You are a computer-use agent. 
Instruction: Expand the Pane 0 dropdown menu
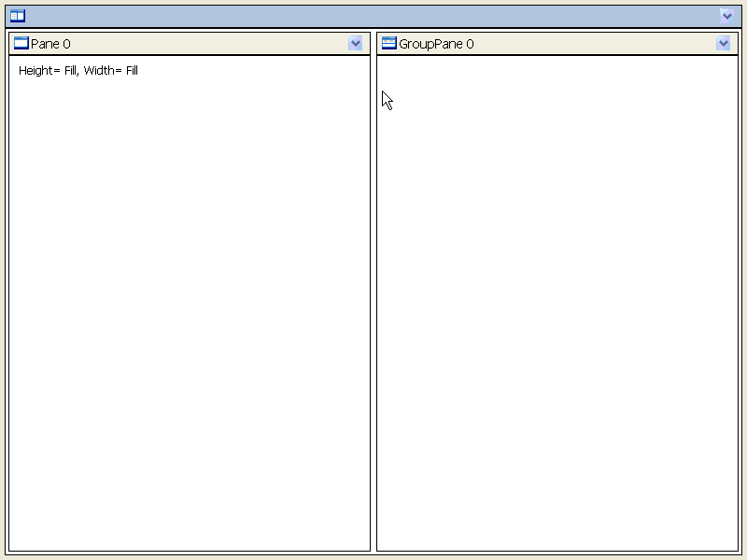click(x=355, y=43)
